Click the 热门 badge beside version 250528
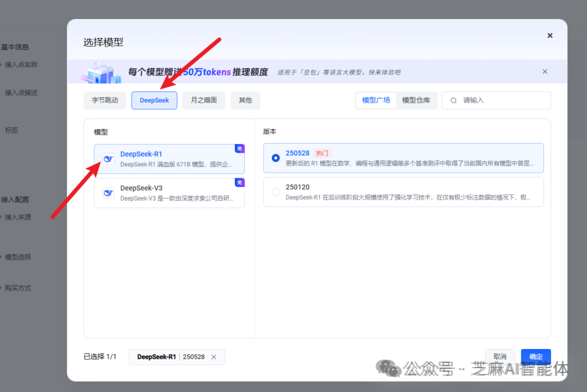 click(x=322, y=153)
